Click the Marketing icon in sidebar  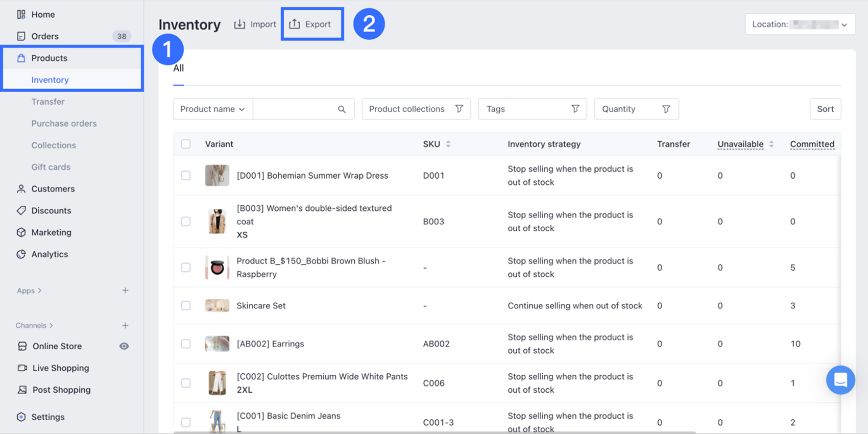tap(21, 232)
